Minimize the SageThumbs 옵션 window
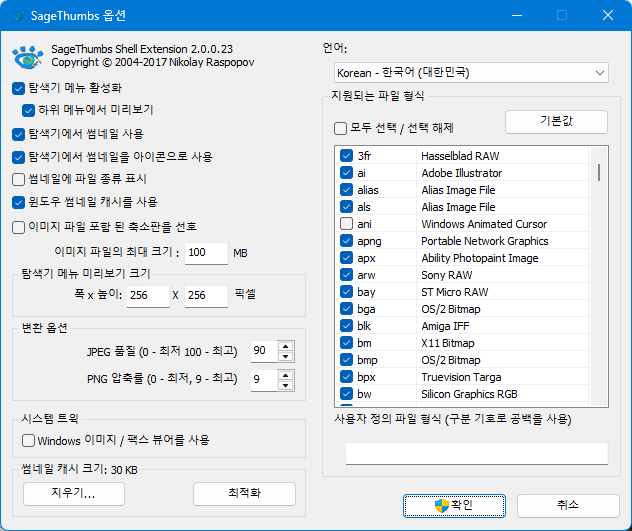Image resolution: width=632 pixels, height=531 pixels. click(517, 15)
